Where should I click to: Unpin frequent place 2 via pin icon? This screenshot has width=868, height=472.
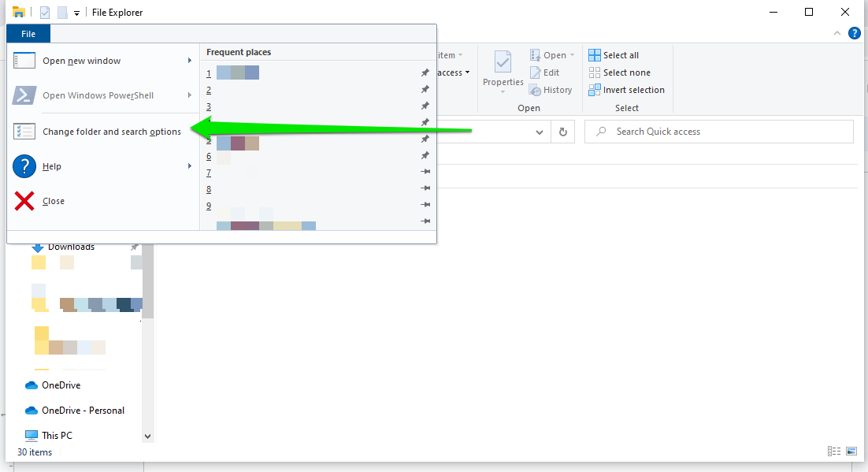coord(425,89)
